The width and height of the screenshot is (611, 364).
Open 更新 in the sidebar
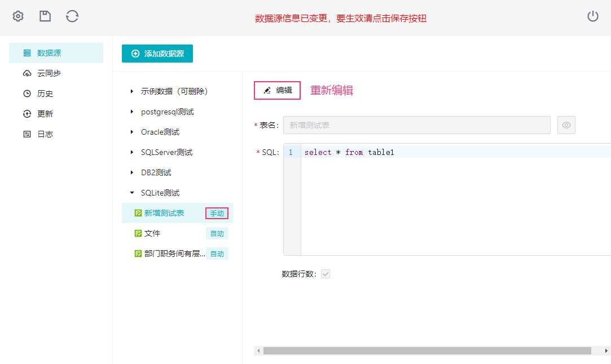click(56, 114)
